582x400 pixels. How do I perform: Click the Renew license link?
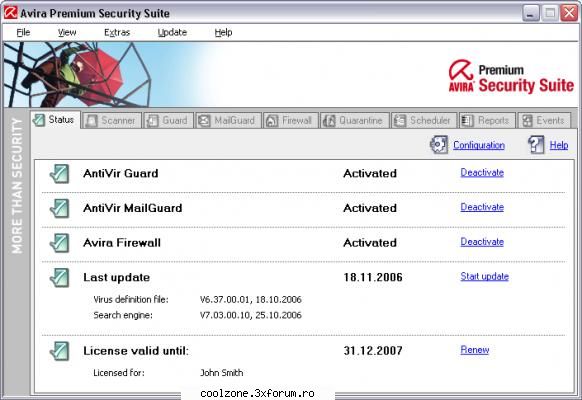[475, 350]
